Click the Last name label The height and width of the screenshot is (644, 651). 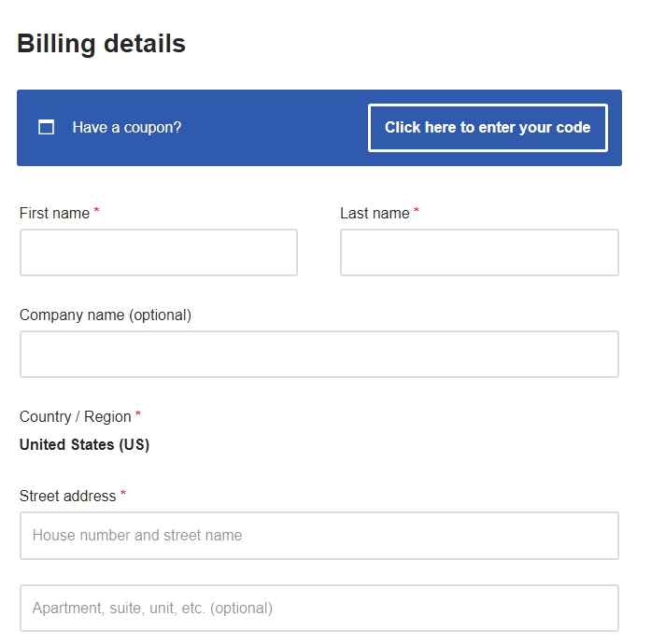pos(375,214)
